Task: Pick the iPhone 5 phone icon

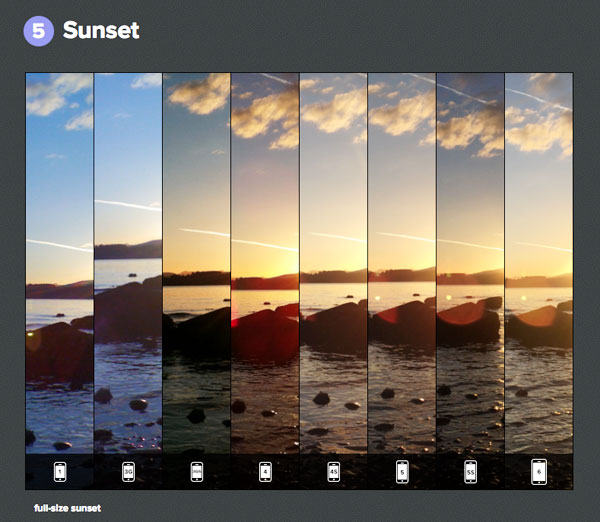Action: 402,472
